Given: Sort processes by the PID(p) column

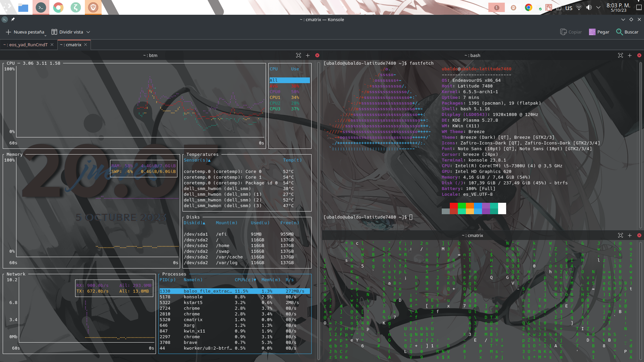Looking at the screenshot, I should (x=168, y=280).
